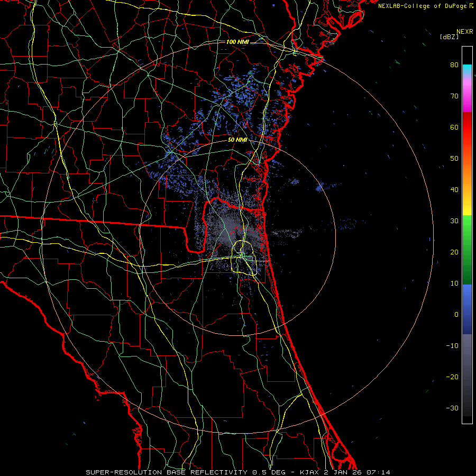
Task: Click the 60 dBZ value on the legend
Action: pos(454,127)
